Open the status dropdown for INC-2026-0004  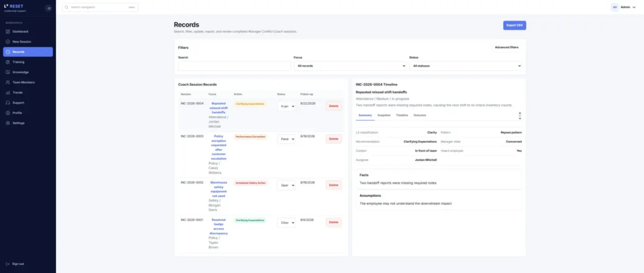[x=286, y=106]
